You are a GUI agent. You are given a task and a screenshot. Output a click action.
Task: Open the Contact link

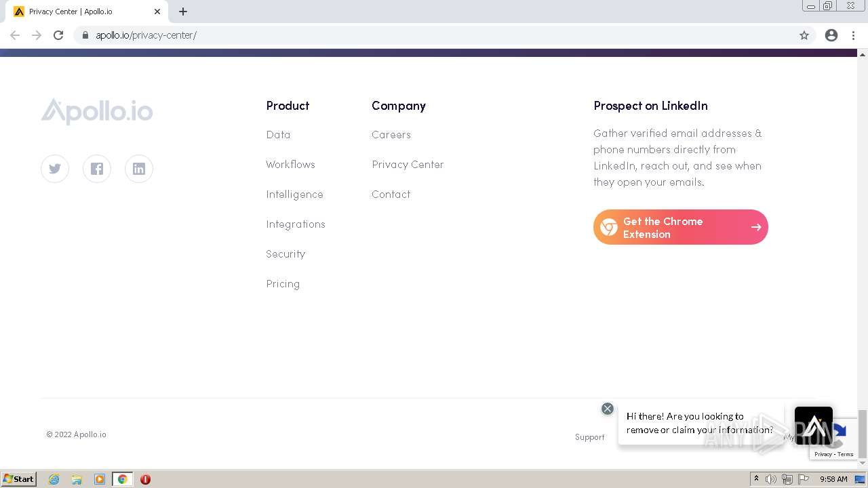391,195
